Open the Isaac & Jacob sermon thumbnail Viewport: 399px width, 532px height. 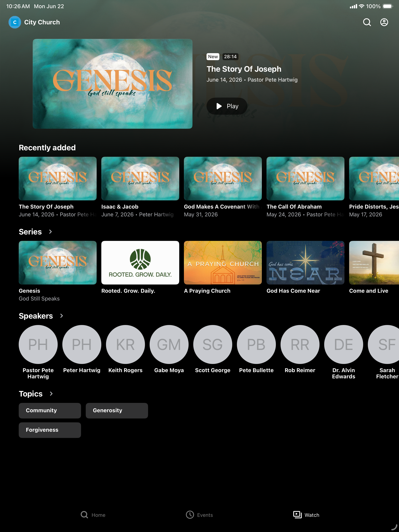[140, 178]
